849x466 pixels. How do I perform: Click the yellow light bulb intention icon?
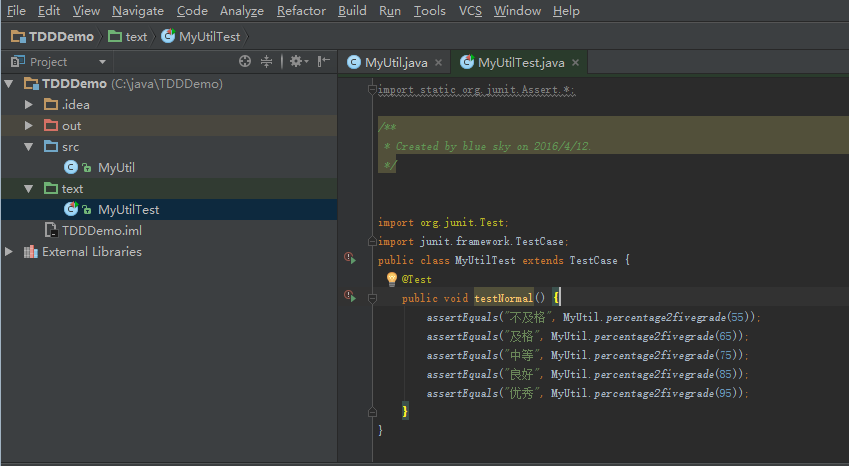pos(392,279)
